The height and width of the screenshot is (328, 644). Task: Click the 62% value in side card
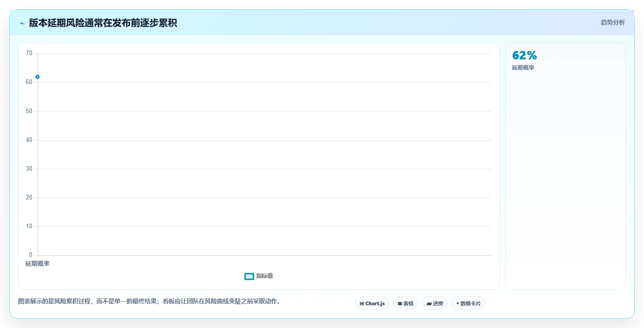click(524, 56)
